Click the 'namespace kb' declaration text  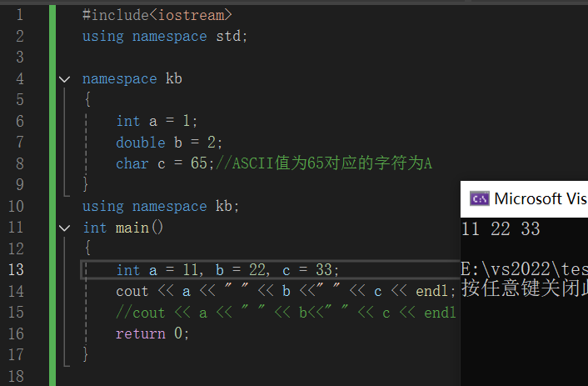pos(132,79)
